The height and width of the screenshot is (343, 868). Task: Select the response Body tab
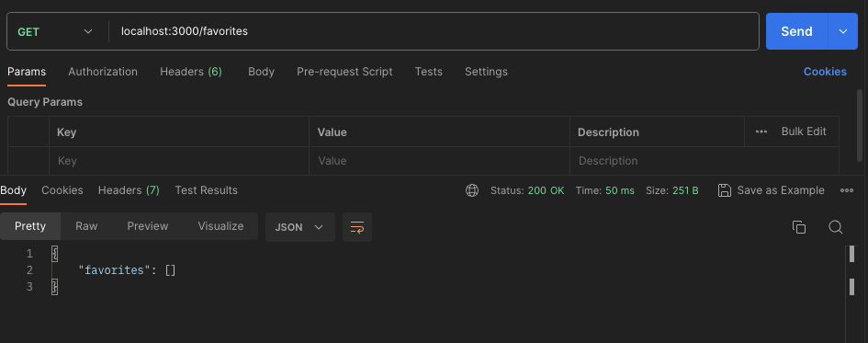(13, 190)
